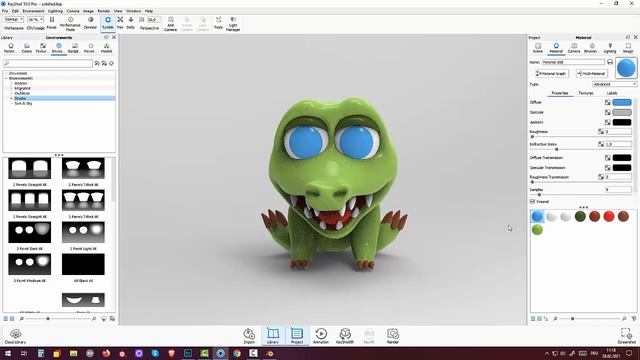This screenshot has width=640, height=360.
Task: Click the Diffuse texture map icon
Action: point(608,102)
